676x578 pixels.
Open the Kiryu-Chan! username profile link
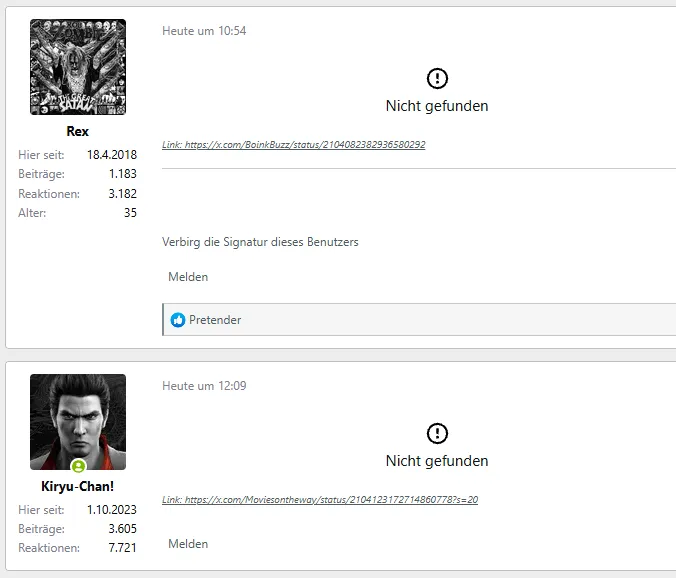pyautogui.click(x=78, y=486)
